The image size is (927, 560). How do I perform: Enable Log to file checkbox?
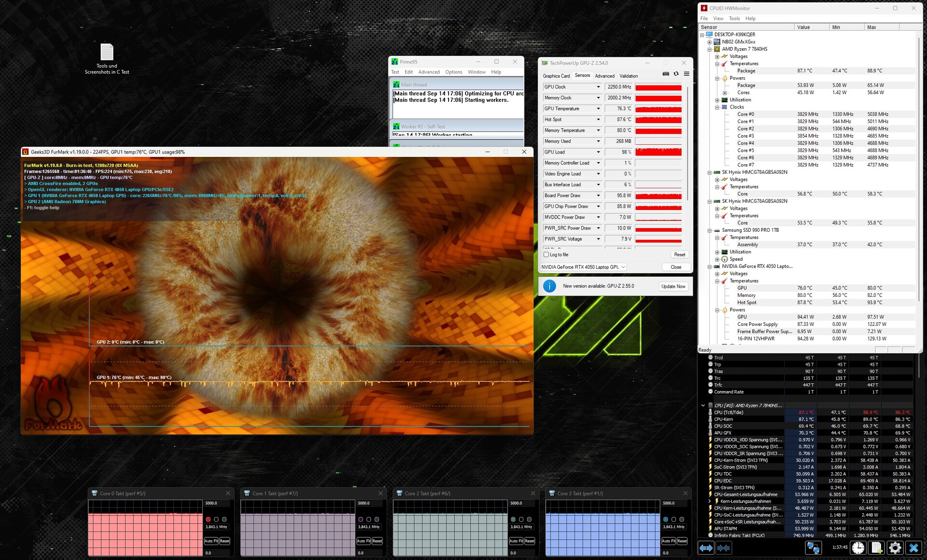tap(546, 254)
